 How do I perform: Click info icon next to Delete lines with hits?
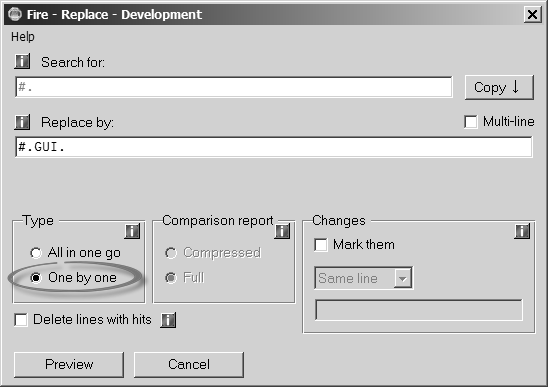coord(168,320)
